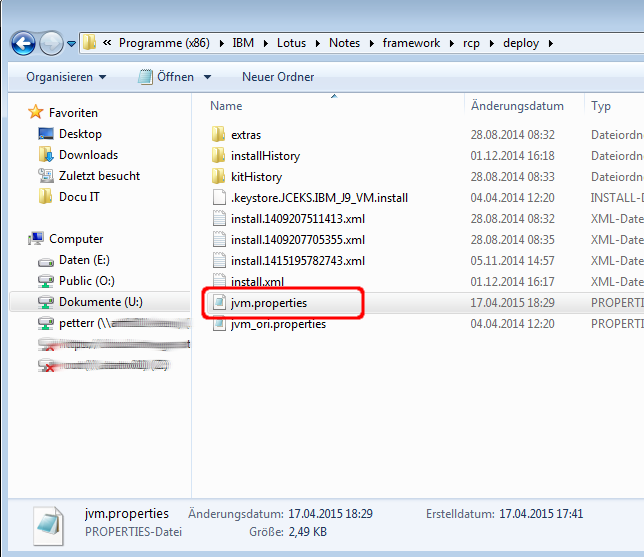This screenshot has width=644, height=557.
Task: Expand the address bar path dropdown arrow
Action: [70, 44]
